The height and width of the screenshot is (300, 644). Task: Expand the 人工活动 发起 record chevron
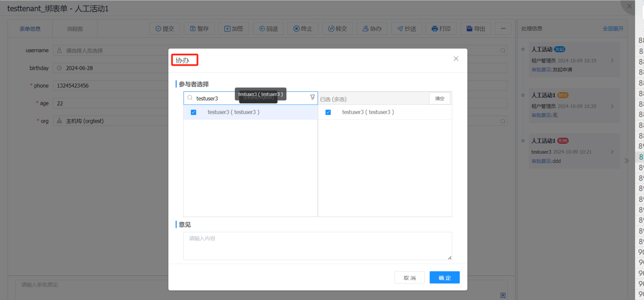pyautogui.click(x=612, y=60)
